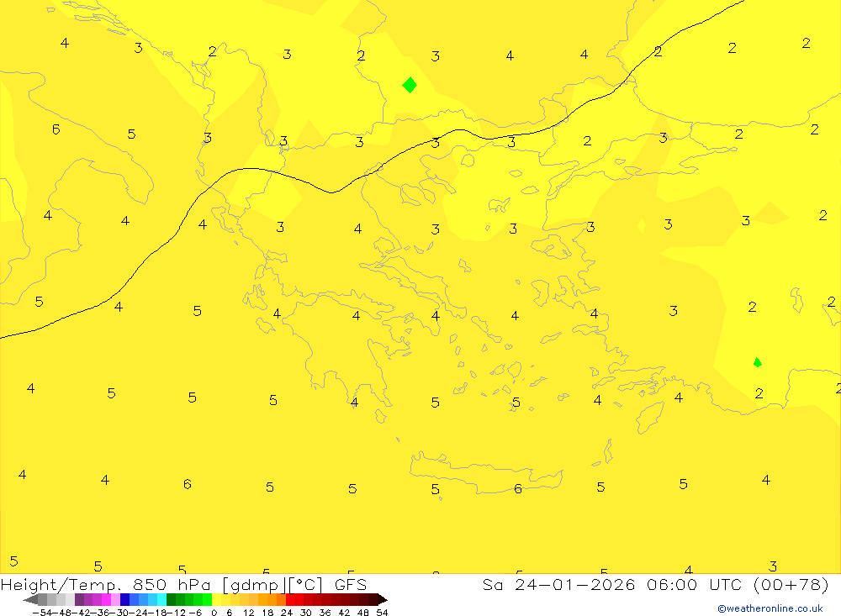This screenshot has width=841, height=616.
Task: Click the GFS model label
Action: coord(351,584)
